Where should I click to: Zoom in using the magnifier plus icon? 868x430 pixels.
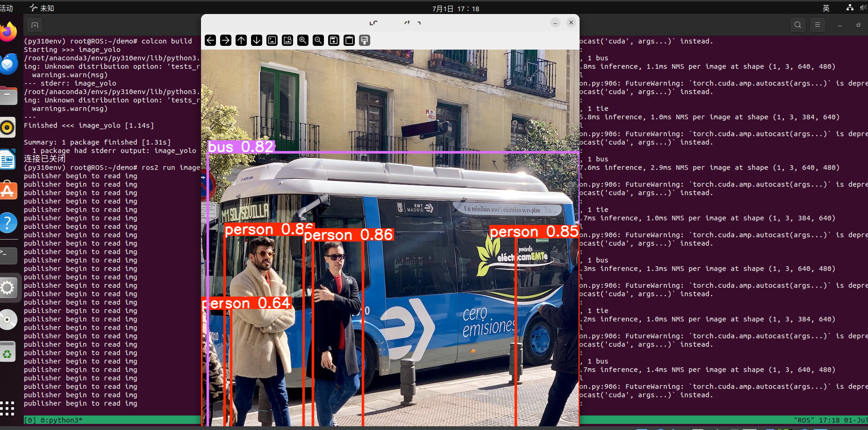point(303,40)
